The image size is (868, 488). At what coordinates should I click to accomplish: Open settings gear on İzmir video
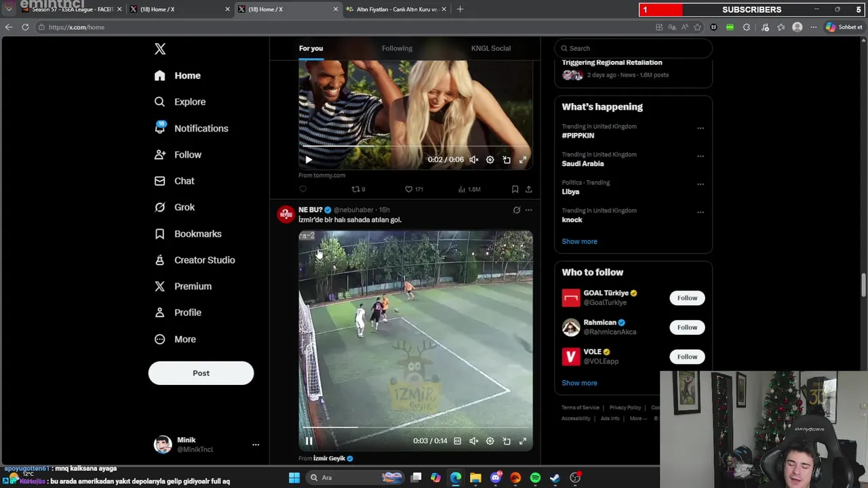(490, 441)
